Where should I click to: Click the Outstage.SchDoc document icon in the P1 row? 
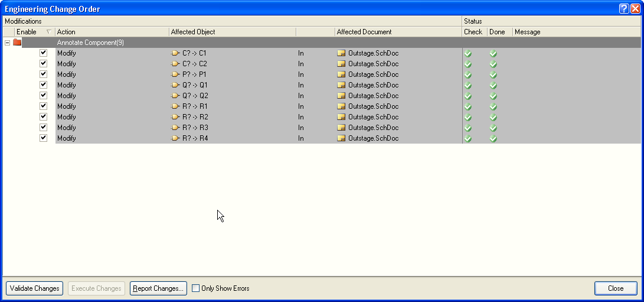[x=341, y=74]
